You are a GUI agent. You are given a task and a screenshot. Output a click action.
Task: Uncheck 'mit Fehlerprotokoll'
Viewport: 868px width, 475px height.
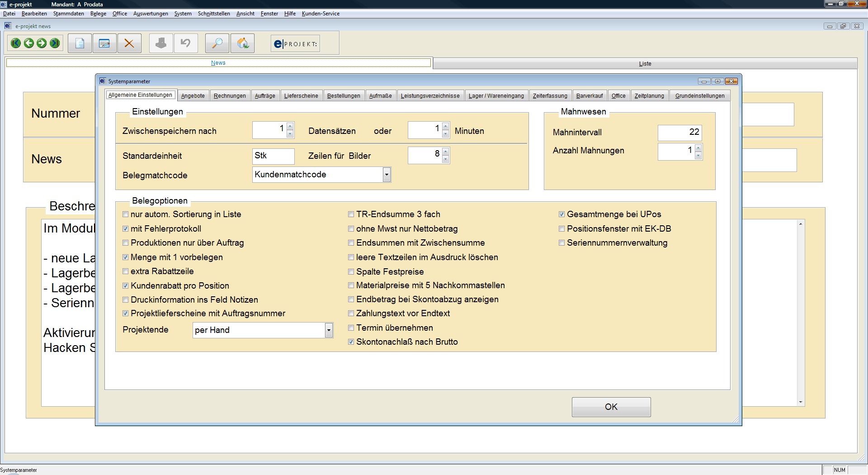click(126, 229)
